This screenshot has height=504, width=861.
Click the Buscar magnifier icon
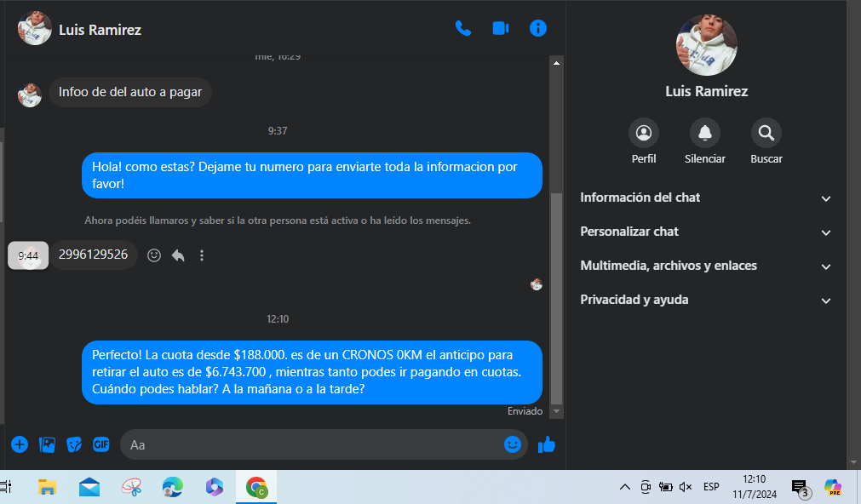(x=766, y=133)
